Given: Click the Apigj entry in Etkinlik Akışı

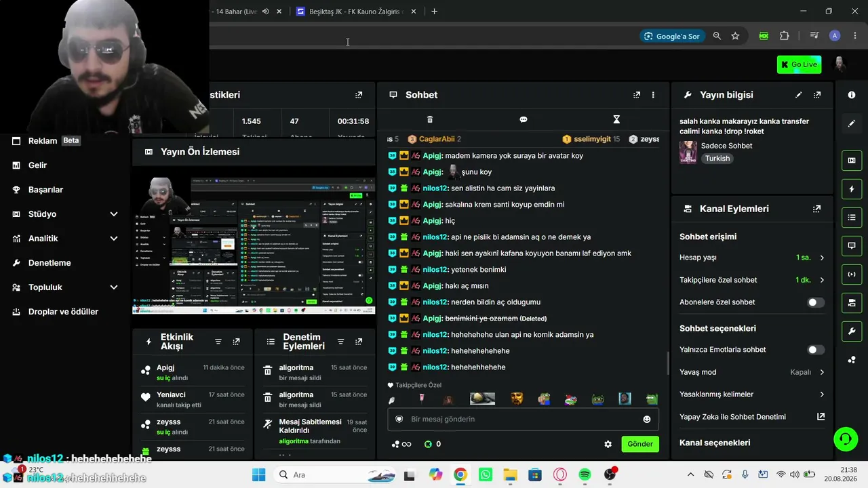Looking at the screenshot, I should click(193, 372).
